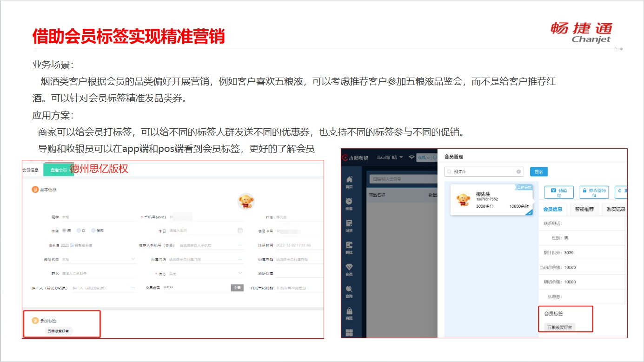Click ellipsis in 归属门店 field
The image size is (644, 362).
point(240,259)
